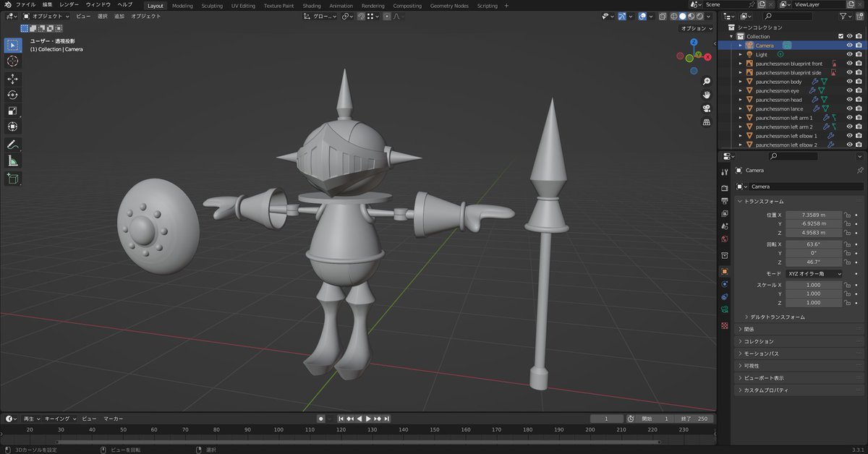Open the Object properties tab
Viewport: 868px width, 454px height.
(x=725, y=271)
